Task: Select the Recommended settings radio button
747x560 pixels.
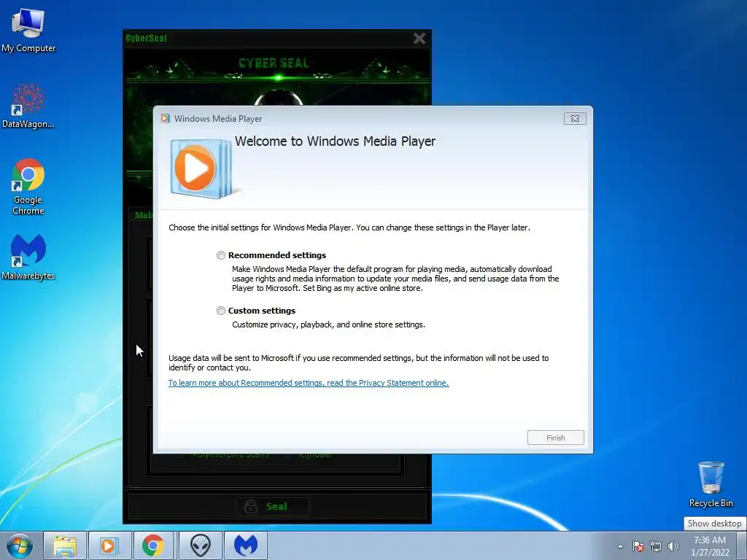Action: click(220, 255)
